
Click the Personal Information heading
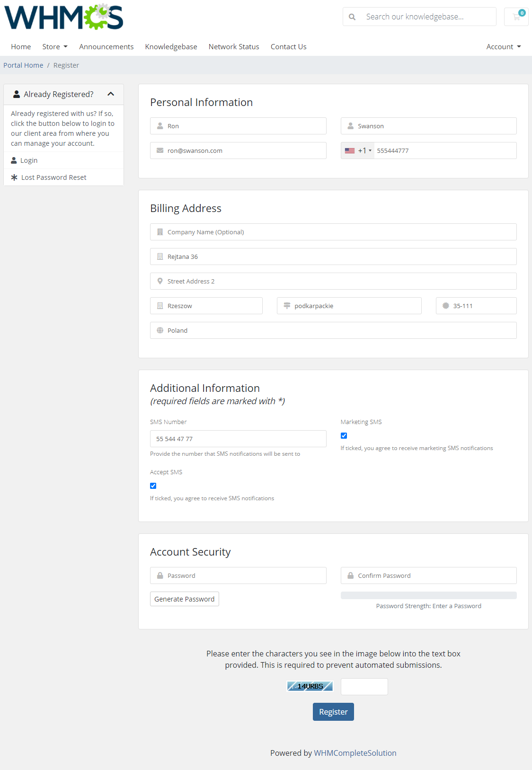[202, 102]
